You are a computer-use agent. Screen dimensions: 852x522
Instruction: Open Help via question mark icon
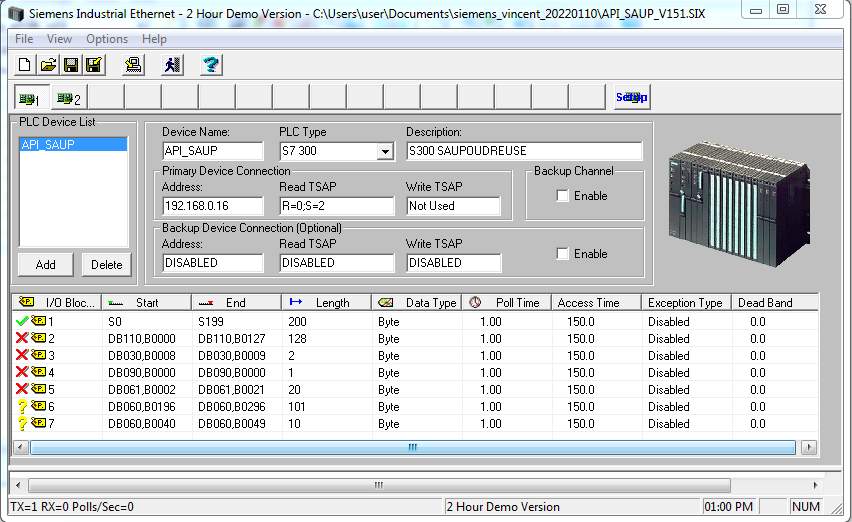(x=211, y=65)
